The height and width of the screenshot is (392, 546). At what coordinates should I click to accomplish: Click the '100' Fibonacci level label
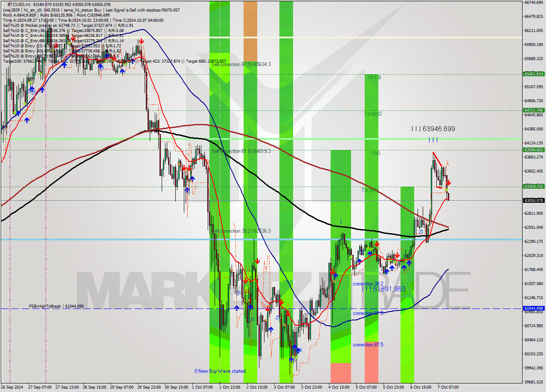point(375,153)
